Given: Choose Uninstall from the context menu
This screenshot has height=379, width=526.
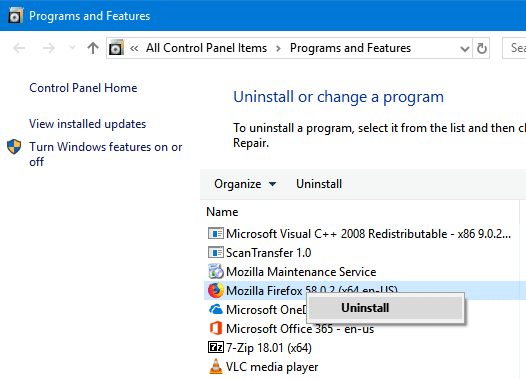Looking at the screenshot, I should [x=385, y=308].
